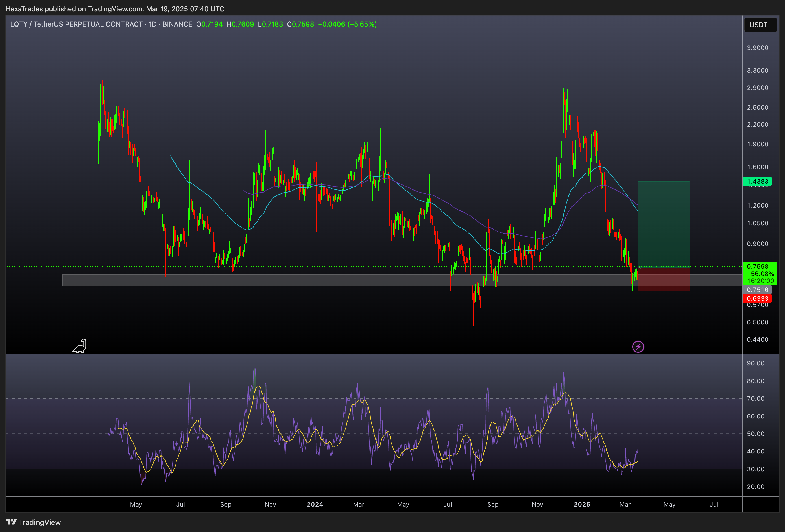Screen dimensions: 785x532
Task: Click the -56.08% value in price label
Action: tap(760, 274)
